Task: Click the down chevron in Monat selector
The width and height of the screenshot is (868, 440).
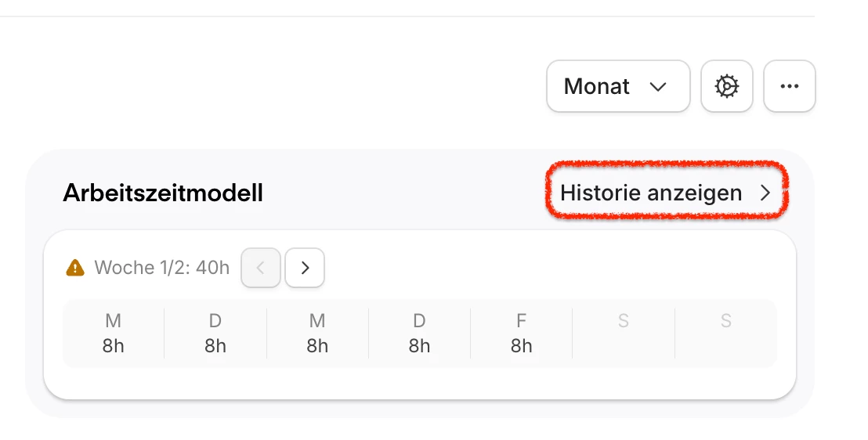Action: click(x=657, y=87)
